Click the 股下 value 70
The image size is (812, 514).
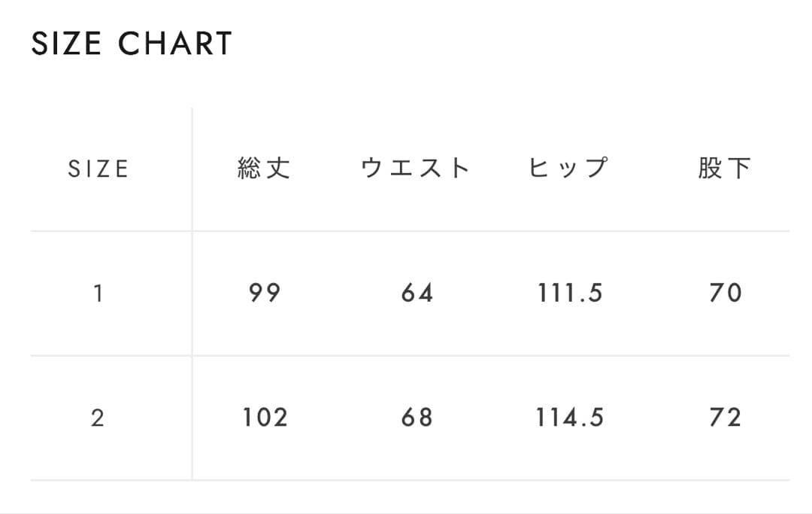(x=726, y=293)
